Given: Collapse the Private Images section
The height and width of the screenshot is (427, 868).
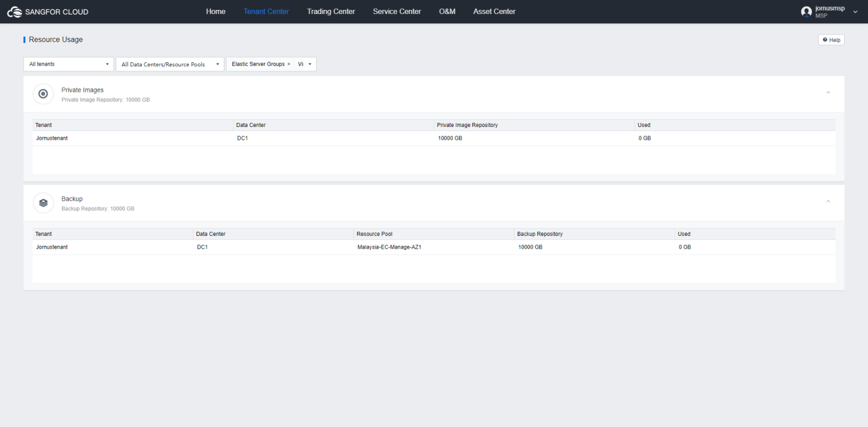Looking at the screenshot, I should coord(828,93).
